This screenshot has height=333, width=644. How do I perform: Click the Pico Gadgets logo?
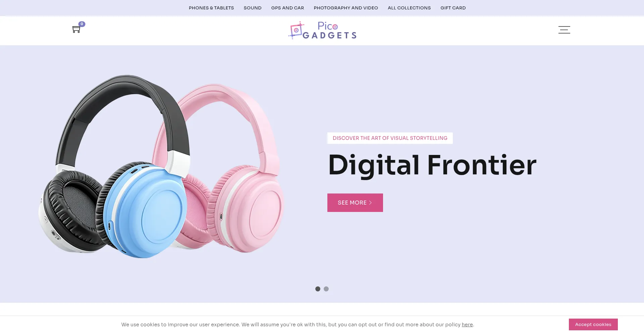[x=322, y=31]
